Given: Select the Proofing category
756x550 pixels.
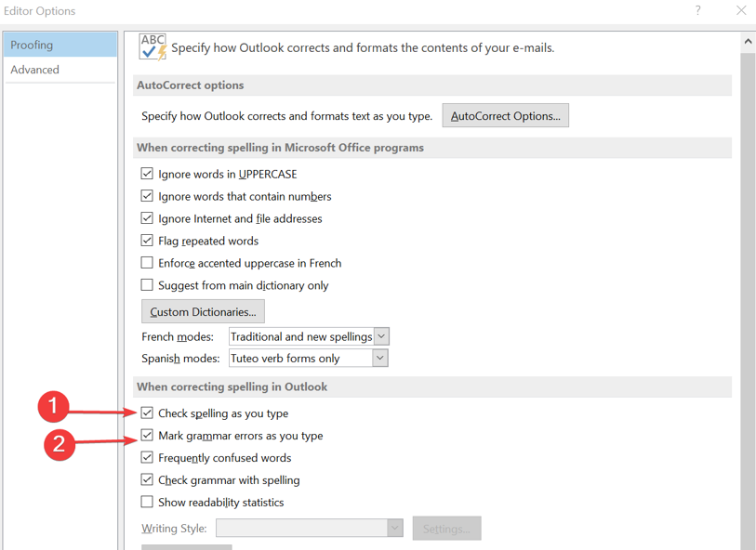Looking at the screenshot, I should [60, 45].
